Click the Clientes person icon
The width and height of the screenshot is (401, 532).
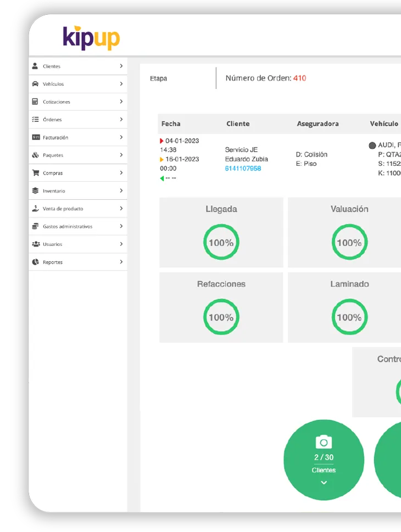(35, 66)
